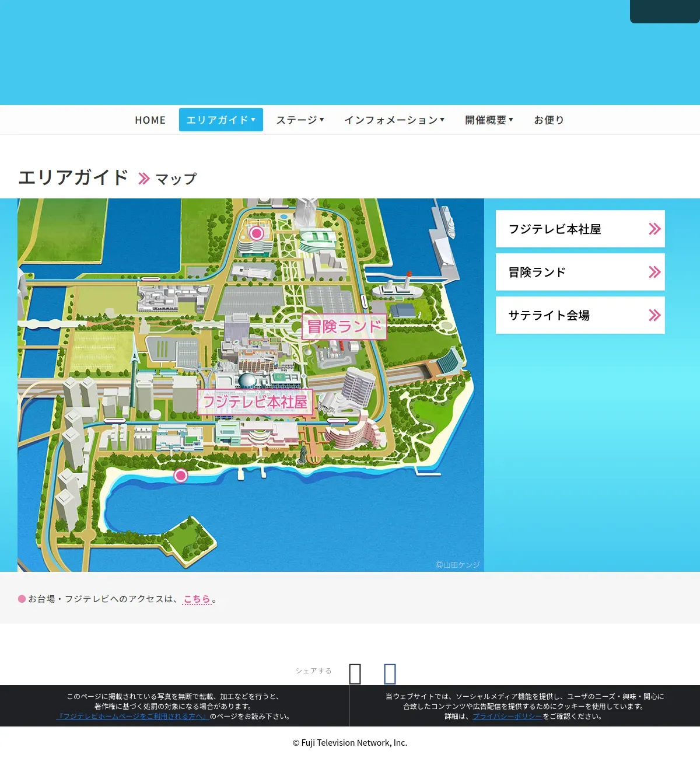This screenshot has width=700, height=758.
Task: Click the エリアガイド page heading
Action: point(73,177)
